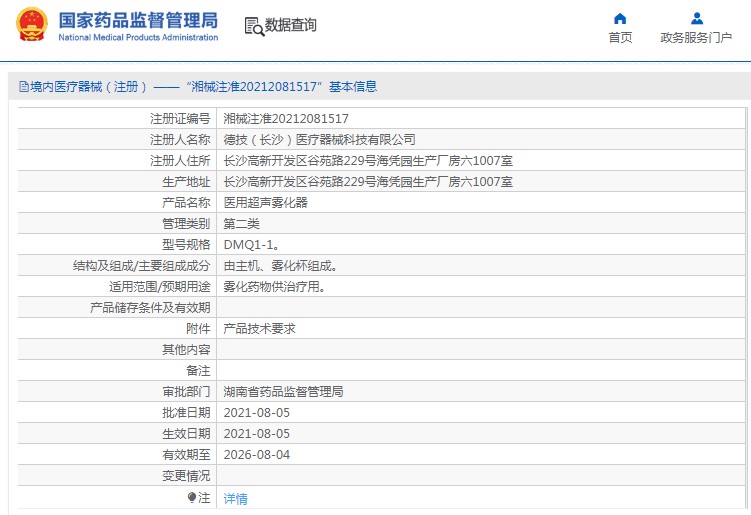751x515 pixels.
Task: Click National Medical Products Administration text
Action: pos(138,37)
